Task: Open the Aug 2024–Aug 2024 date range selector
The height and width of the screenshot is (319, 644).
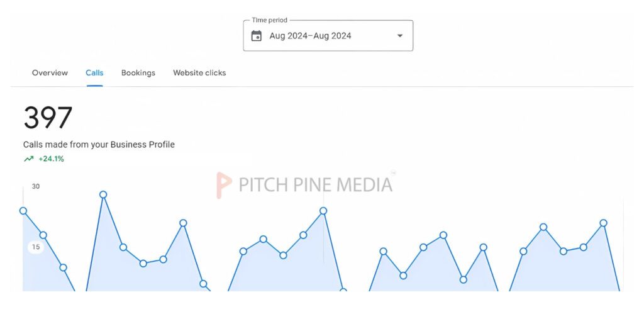Action: (x=310, y=36)
